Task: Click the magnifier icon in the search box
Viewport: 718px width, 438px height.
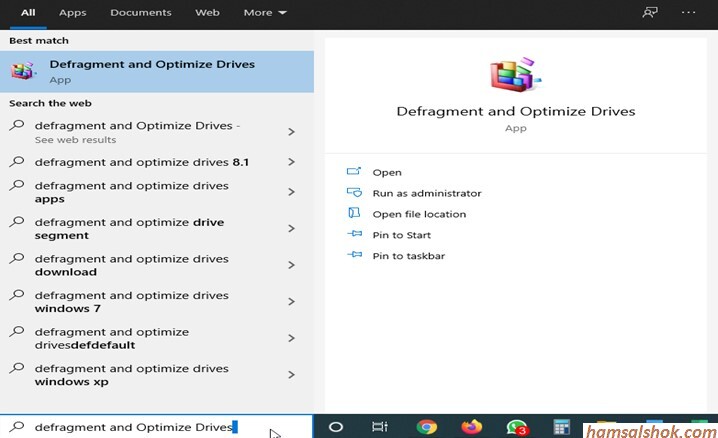Action: tap(17, 427)
